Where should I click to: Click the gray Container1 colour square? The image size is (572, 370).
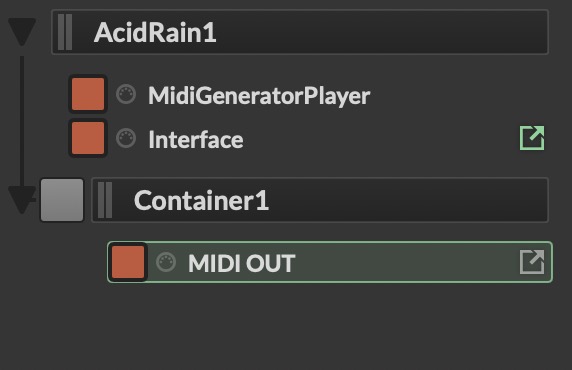[62, 200]
